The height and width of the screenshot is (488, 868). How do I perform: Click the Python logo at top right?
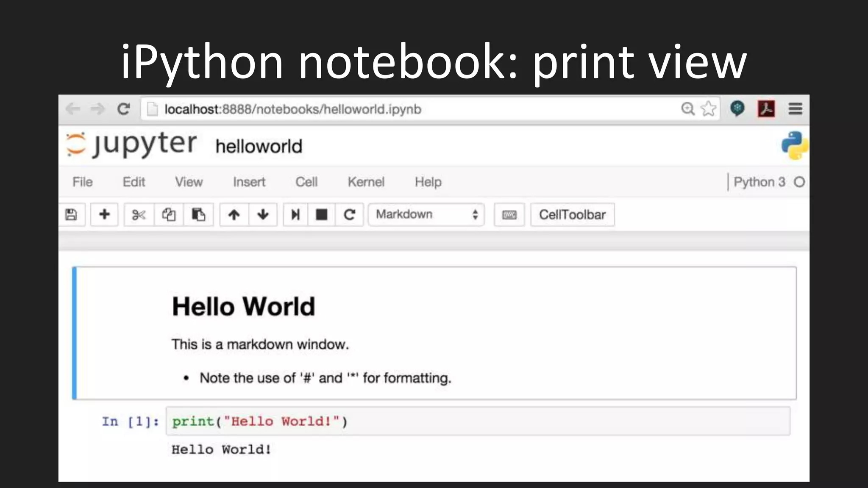tap(795, 145)
